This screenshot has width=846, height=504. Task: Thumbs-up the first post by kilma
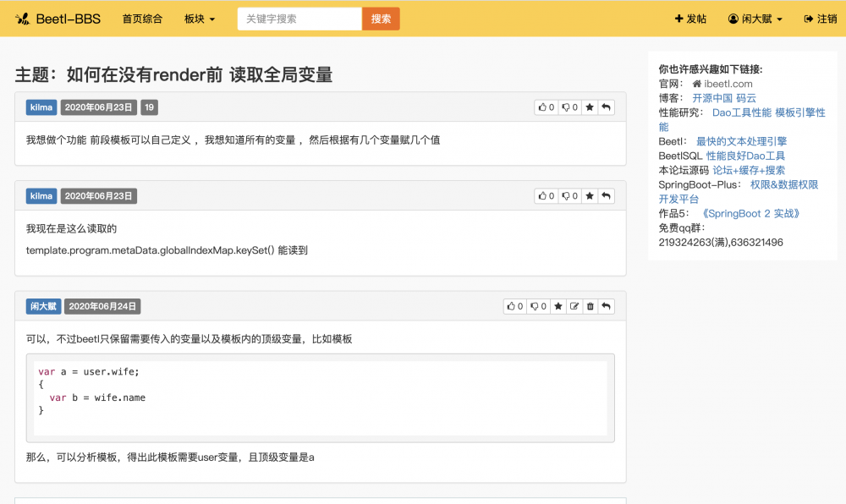click(546, 107)
